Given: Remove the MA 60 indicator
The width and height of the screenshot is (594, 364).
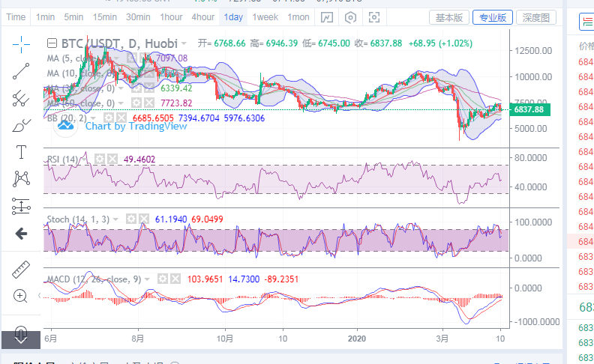Looking at the screenshot, I should (x=149, y=103).
